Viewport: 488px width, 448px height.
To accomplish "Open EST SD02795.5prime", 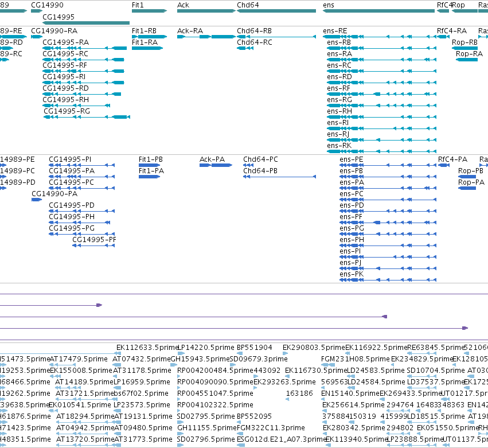I will (x=206, y=416).
